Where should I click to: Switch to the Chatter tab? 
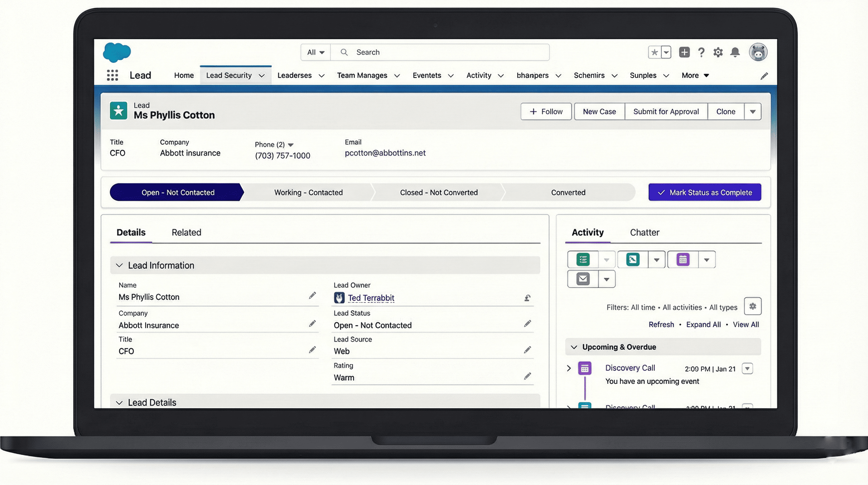click(x=644, y=232)
